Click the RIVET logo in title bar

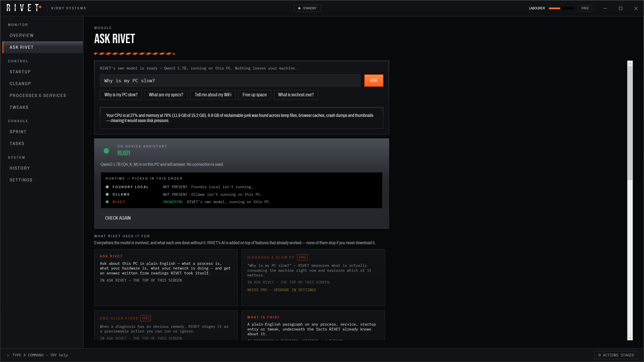pos(24,8)
